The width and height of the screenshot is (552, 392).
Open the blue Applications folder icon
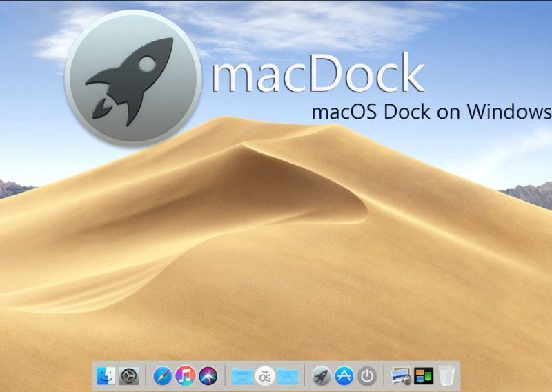point(288,377)
